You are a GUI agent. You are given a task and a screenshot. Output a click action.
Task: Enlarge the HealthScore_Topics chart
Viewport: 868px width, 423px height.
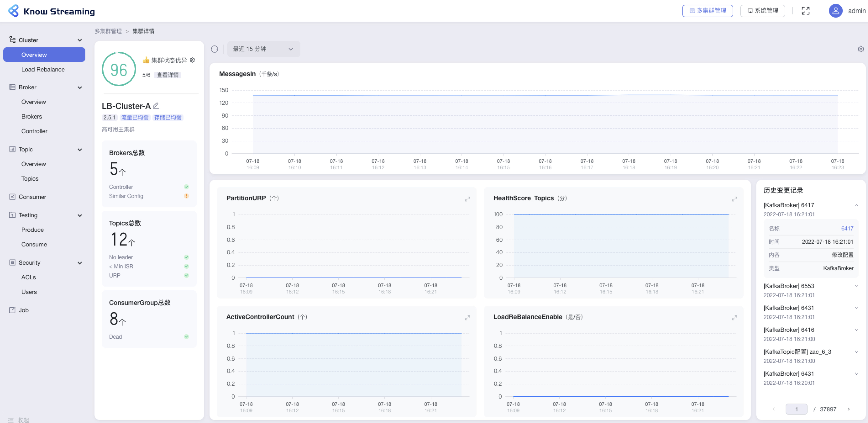[734, 199]
